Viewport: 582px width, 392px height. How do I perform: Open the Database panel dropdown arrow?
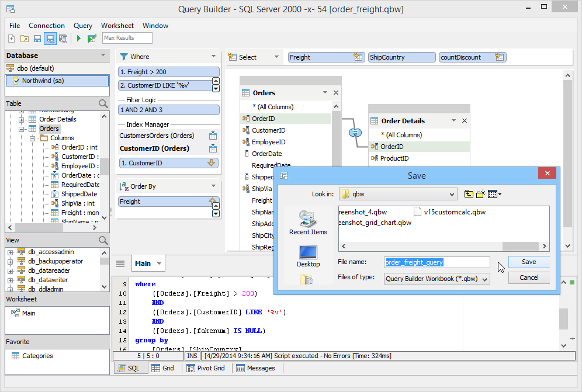coord(103,55)
